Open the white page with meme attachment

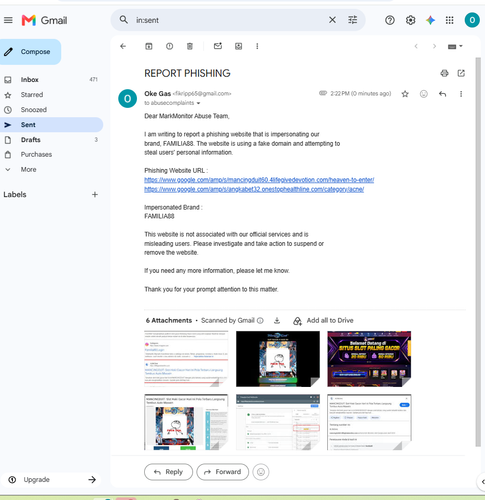186,422
